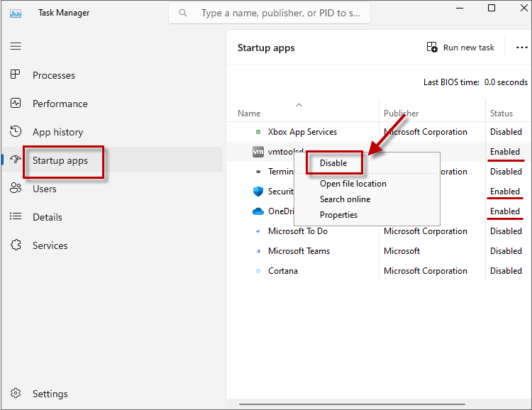The width and height of the screenshot is (532, 410).
Task: Click the Terminal app icon
Action: coord(258,172)
